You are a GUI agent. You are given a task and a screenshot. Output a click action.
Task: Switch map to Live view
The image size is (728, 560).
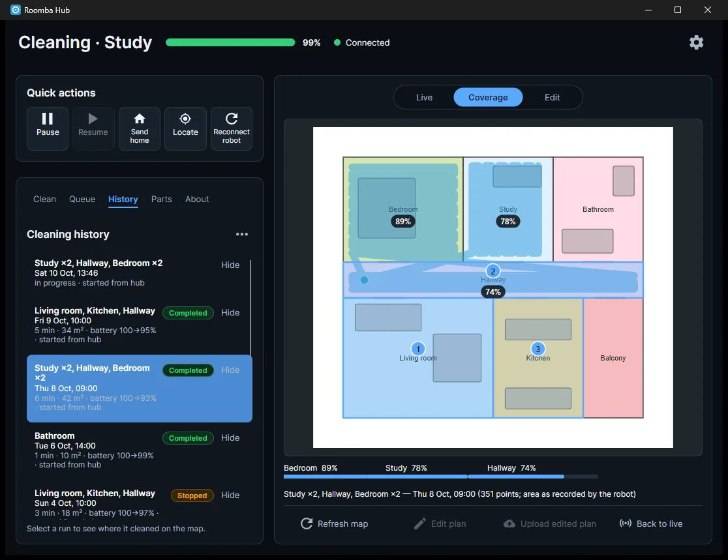[x=424, y=97]
